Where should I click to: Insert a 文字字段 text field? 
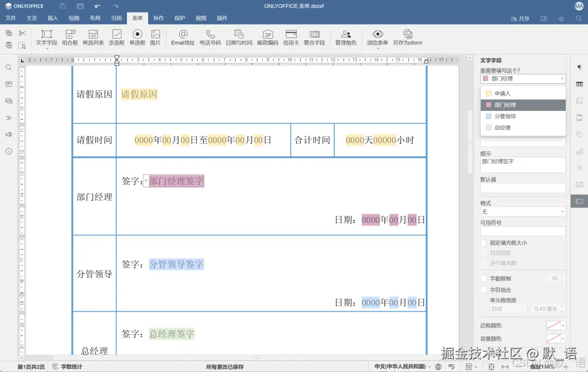point(46,38)
